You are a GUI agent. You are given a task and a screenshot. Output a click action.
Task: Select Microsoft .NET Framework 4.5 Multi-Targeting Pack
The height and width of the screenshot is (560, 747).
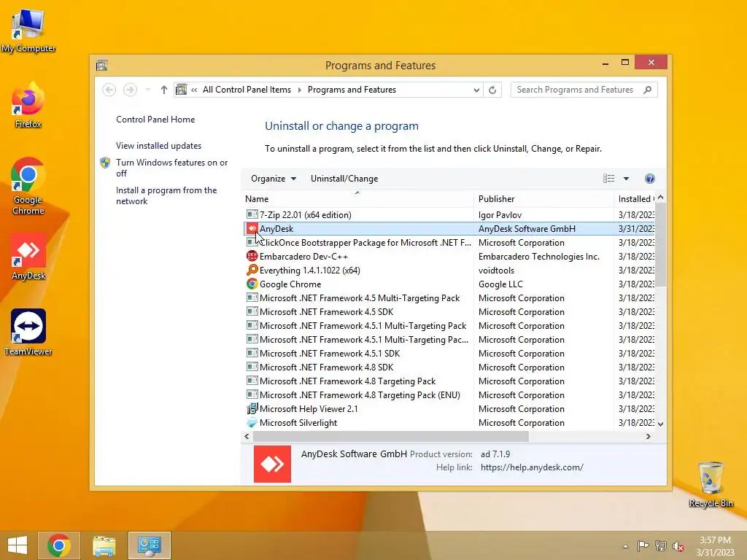[449, 297]
